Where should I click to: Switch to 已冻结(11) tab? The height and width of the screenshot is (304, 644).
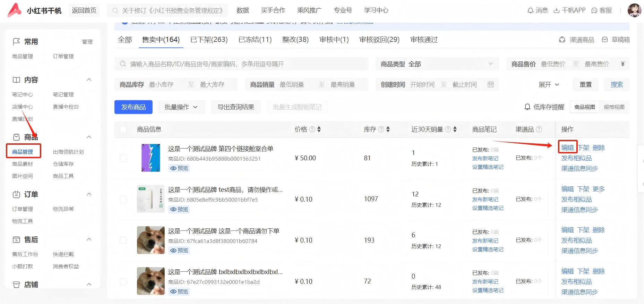(255, 40)
